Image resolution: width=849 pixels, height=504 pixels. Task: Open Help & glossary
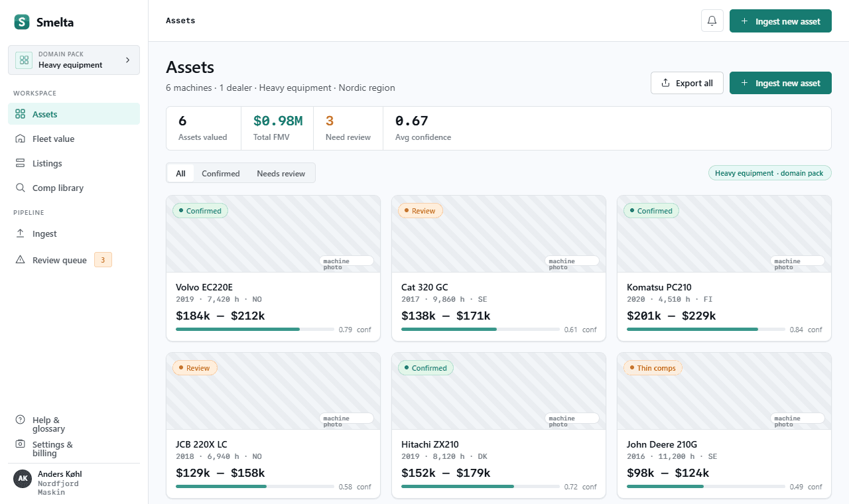pyautogui.click(x=74, y=424)
